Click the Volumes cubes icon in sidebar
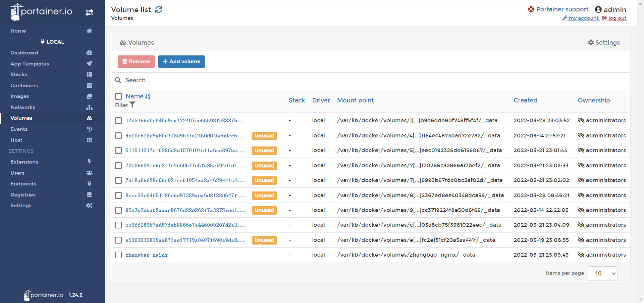The width and height of the screenshot is (644, 303). (89, 118)
